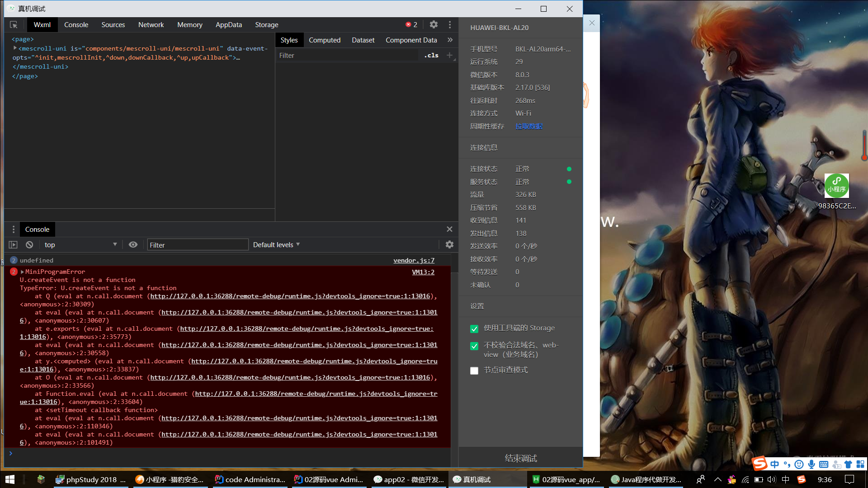Click the 结束调试 button
The height and width of the screenshot is (488, 868).
tap(521, 458)
